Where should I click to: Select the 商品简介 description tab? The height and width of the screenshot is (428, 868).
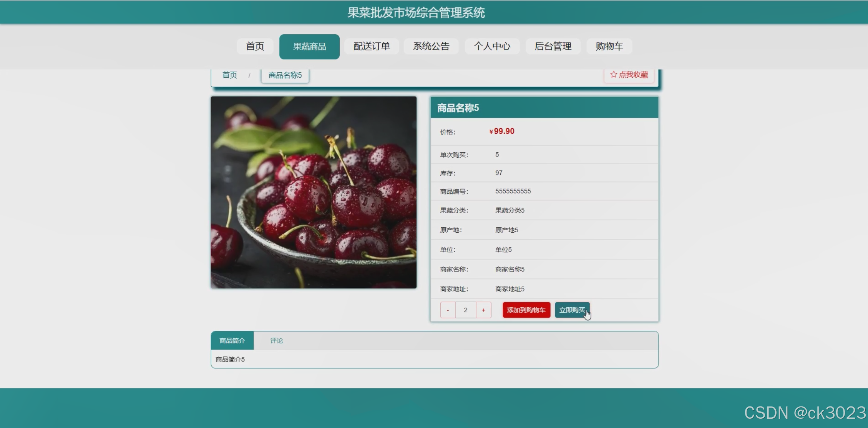232,341
